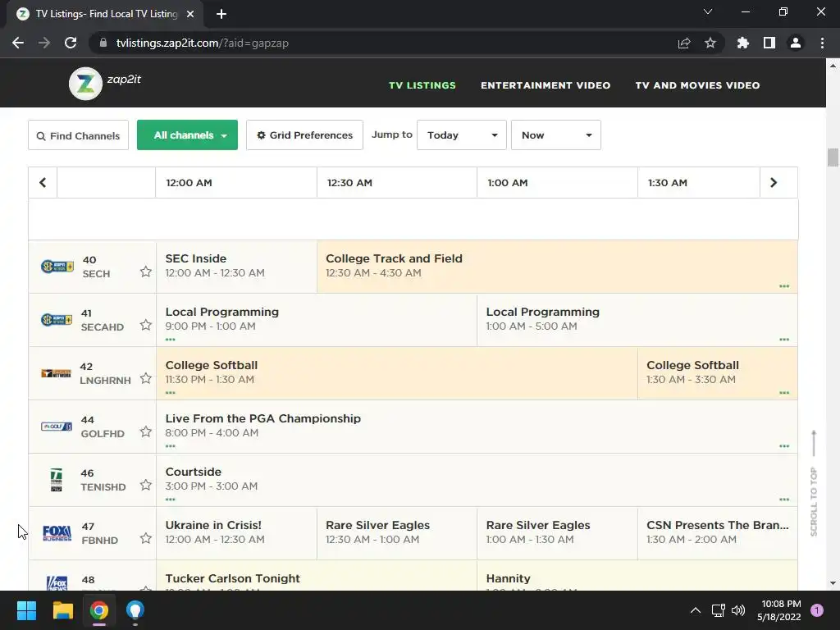Screen dimensions: 840x630
Task: Open the Now time dropdown
Action: pyautogui.click(x=556, y=135)
